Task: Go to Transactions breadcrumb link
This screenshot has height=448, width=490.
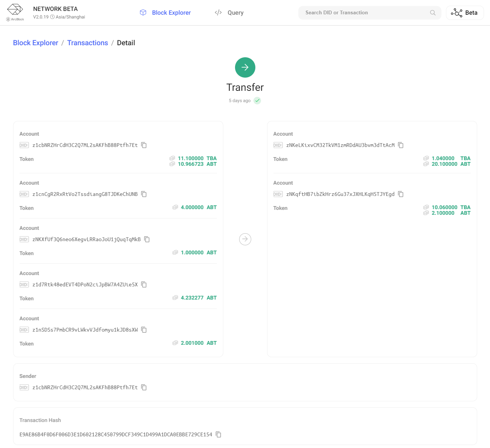Action: [x=87, y=43]
